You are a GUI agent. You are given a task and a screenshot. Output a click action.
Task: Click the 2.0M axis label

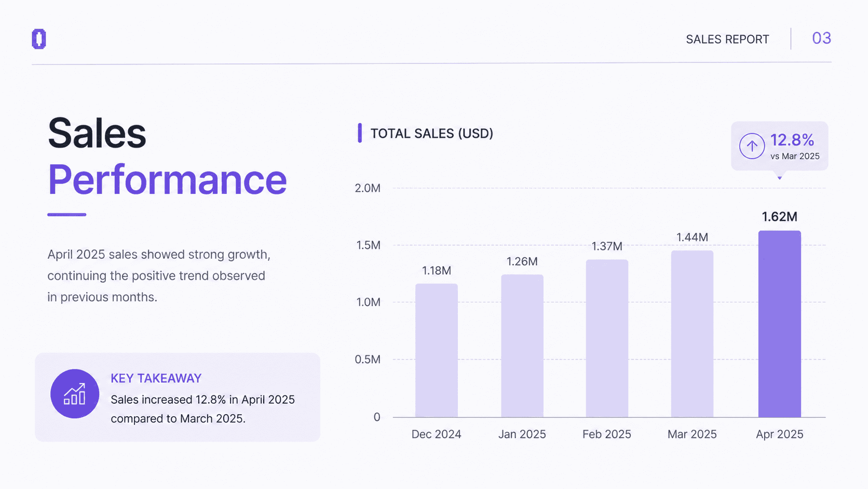pos(368,188)
